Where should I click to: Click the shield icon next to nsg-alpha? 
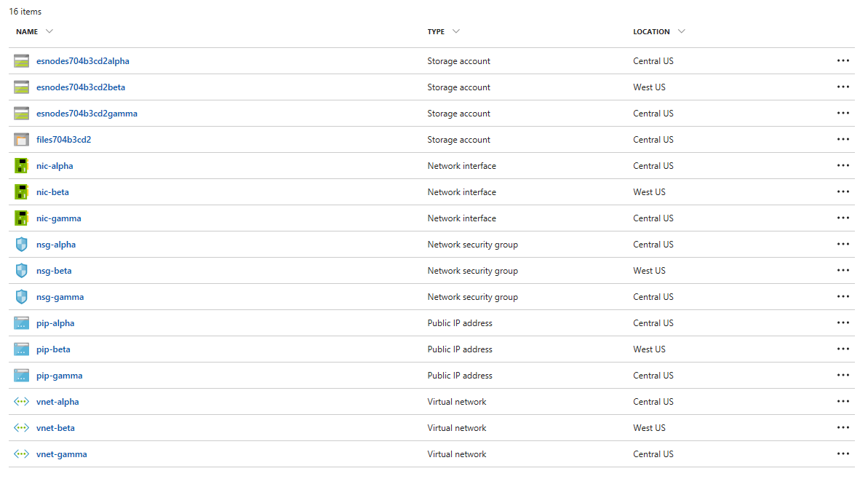(21, 245)
